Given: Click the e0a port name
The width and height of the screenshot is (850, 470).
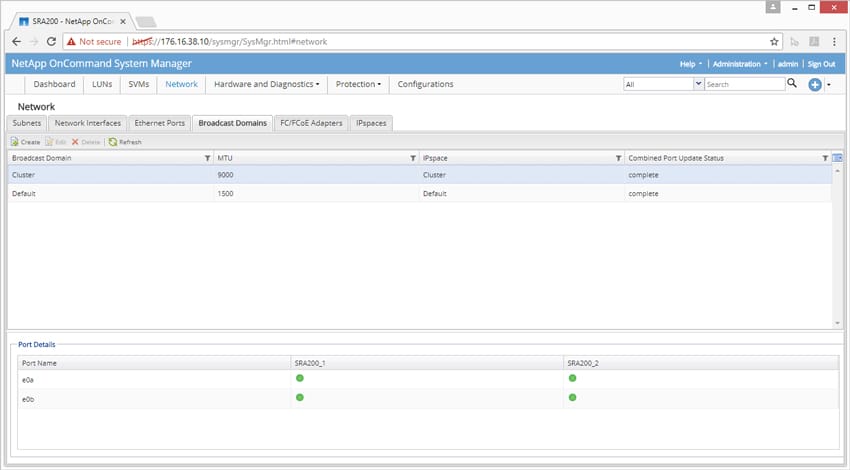Looking at the screenshot, I should [28, 380].
